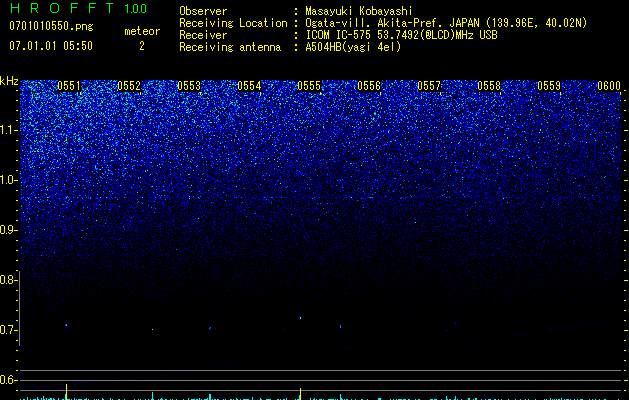This screenshot has height=400, width=629.
Task: Click the Receiving antenna label
Action: (230, 47)
